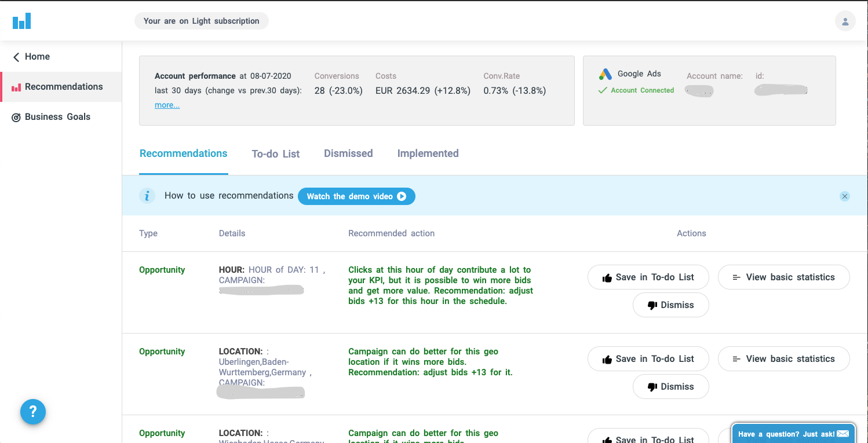Screen dimensions: 868x443
Task: Click the blue info icon in banner
Action: 147,196
